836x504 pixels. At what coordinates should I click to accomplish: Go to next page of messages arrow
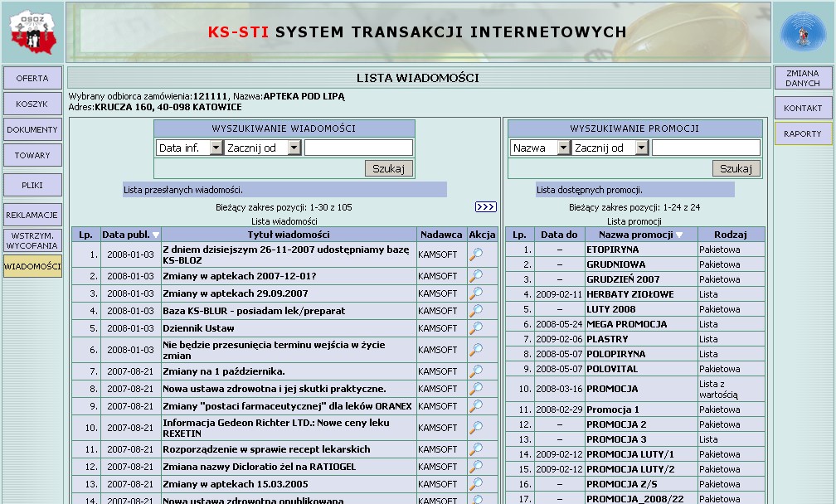click(485, 206)
